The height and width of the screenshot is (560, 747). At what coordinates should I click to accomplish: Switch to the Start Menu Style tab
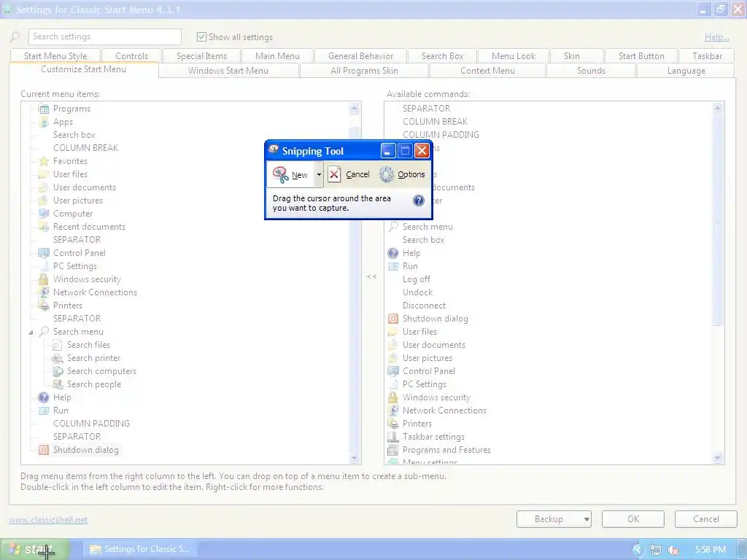click(55, 55)
